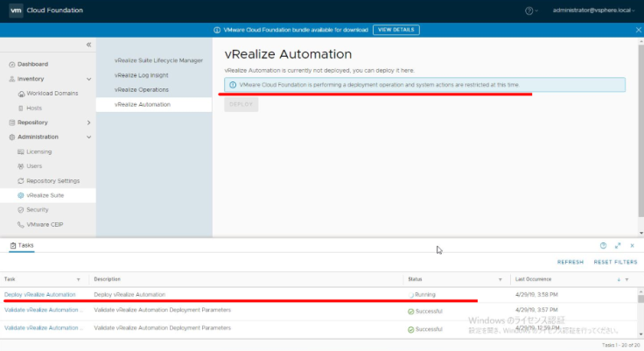The height and width of the screenshot is (351, 644).
Task: Dismiss the bundle available banner
Action: 638,30
